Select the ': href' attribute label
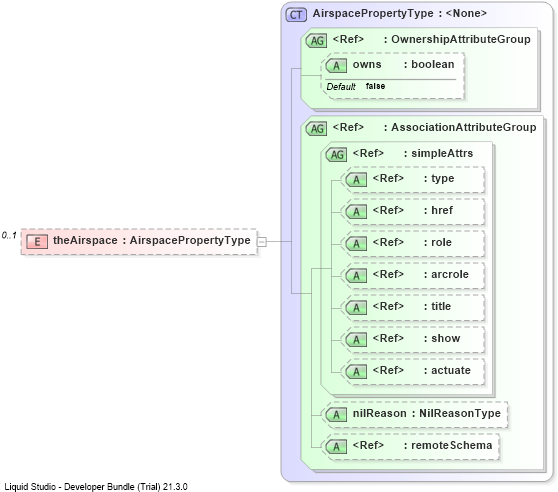 coord(438,210)
